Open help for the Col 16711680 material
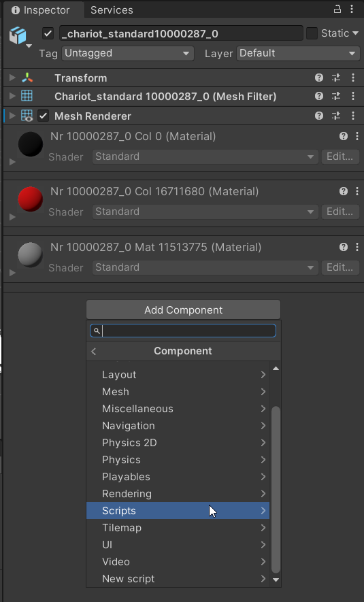The image size is (364, 602). pos(344,191)
